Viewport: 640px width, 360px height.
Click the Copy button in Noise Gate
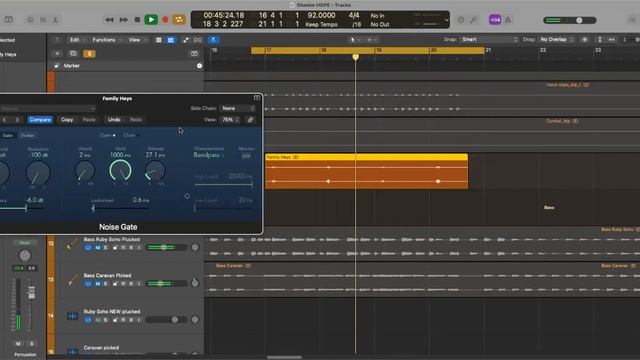67,120
